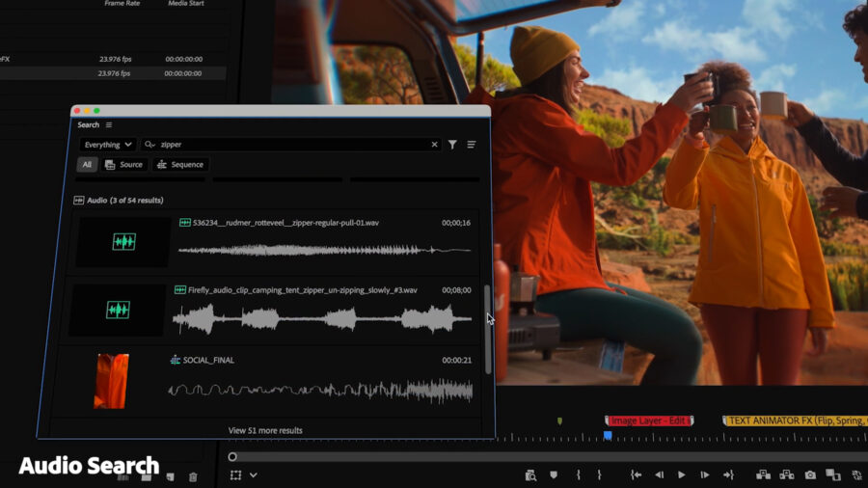The width and height of the screenshot is (868, 488).
Task: Select the SOCIAL_FINAL sequence thumbnail
Action: [112, 381]
